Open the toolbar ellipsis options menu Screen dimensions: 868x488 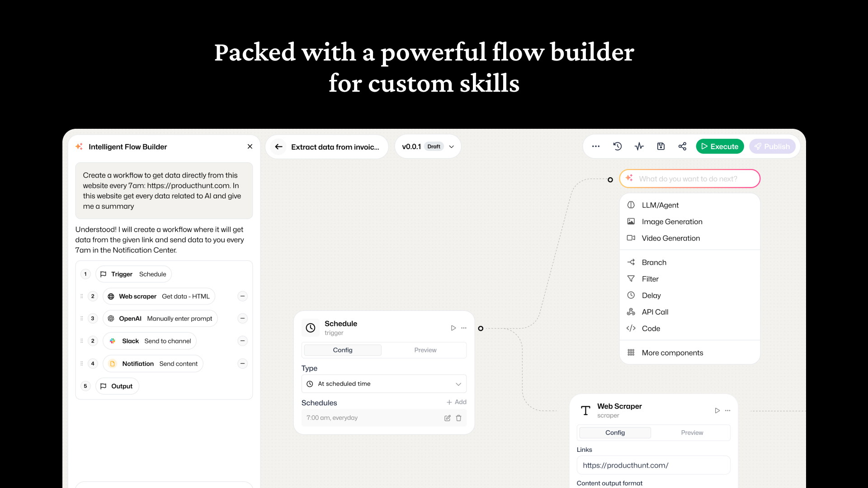click(x=596, y=146)
